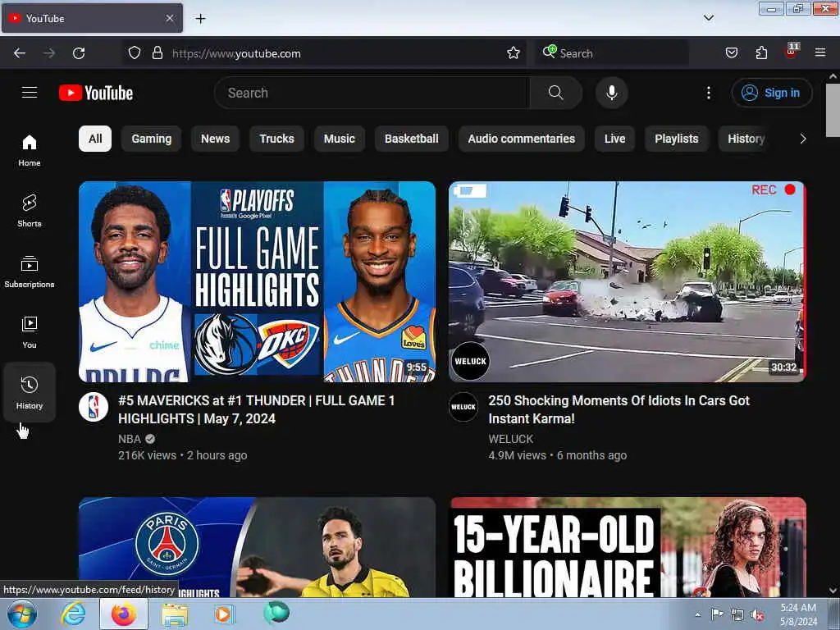Select the Audio commentaries chip
This screenshot has width=840, height=630.
point(521,139)
